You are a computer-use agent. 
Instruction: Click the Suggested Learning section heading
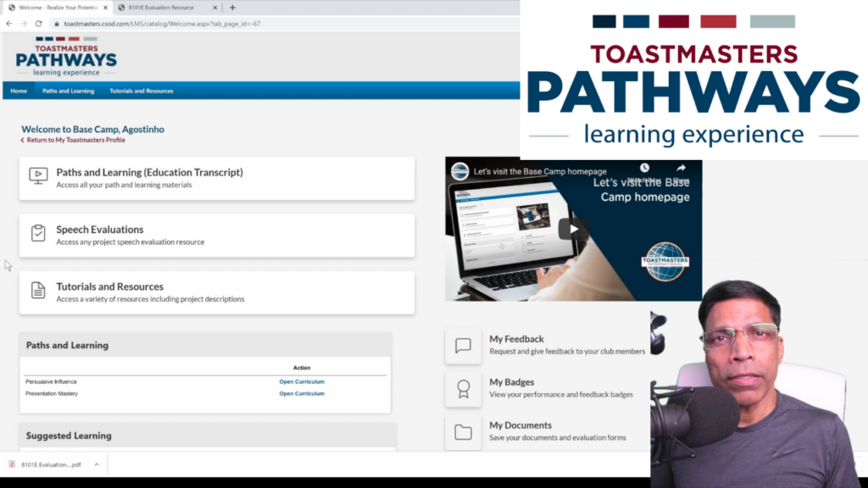[x=69, y=436]
